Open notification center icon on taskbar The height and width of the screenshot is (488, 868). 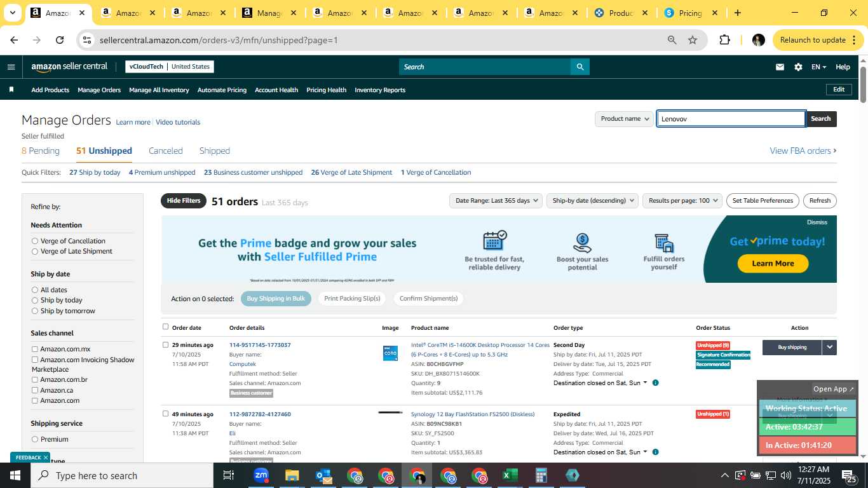(849, 476)
